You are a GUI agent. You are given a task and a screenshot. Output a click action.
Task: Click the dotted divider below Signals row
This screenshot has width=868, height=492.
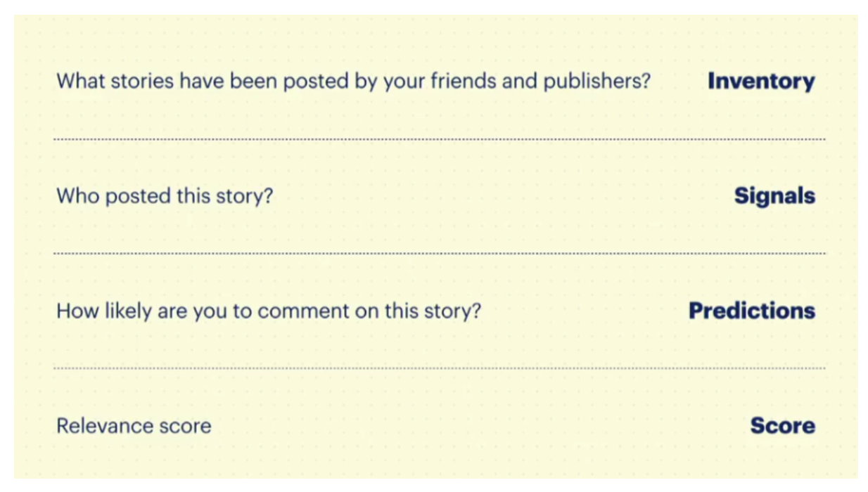(440, 253)
